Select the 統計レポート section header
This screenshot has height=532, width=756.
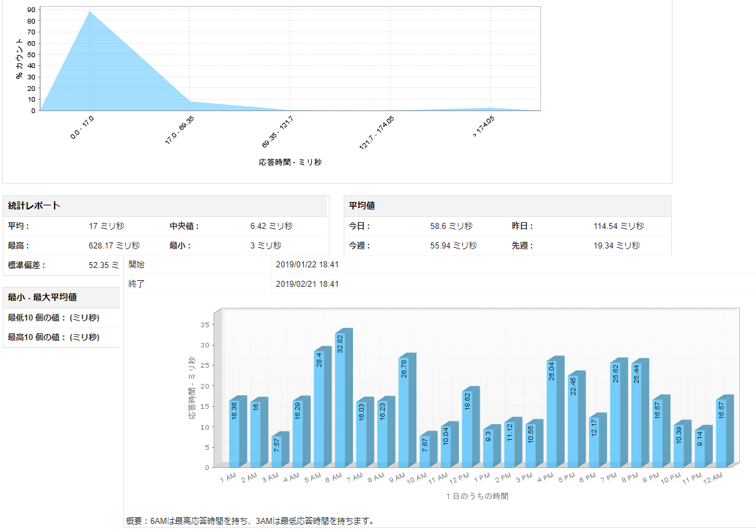click(x=165, y=206)
